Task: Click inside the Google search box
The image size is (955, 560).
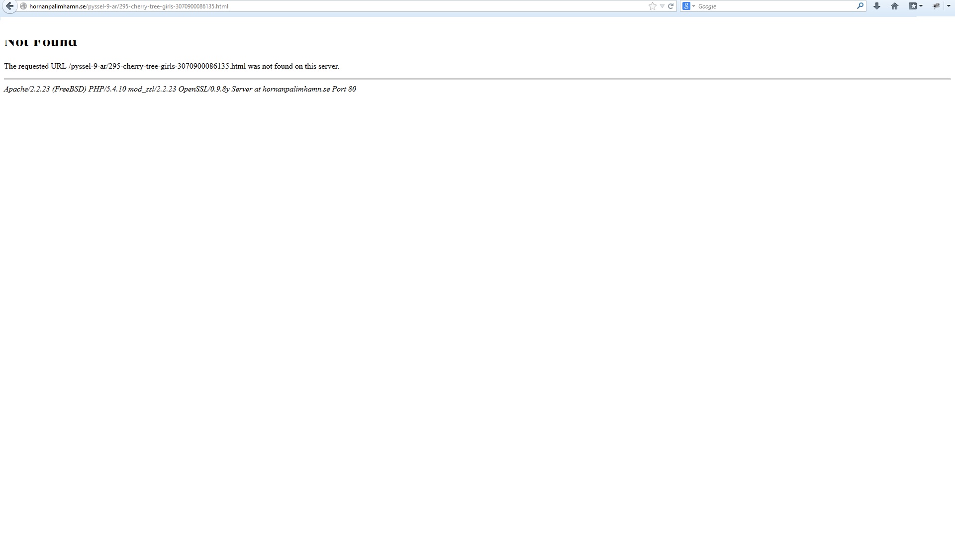Action: pos(776,6)
